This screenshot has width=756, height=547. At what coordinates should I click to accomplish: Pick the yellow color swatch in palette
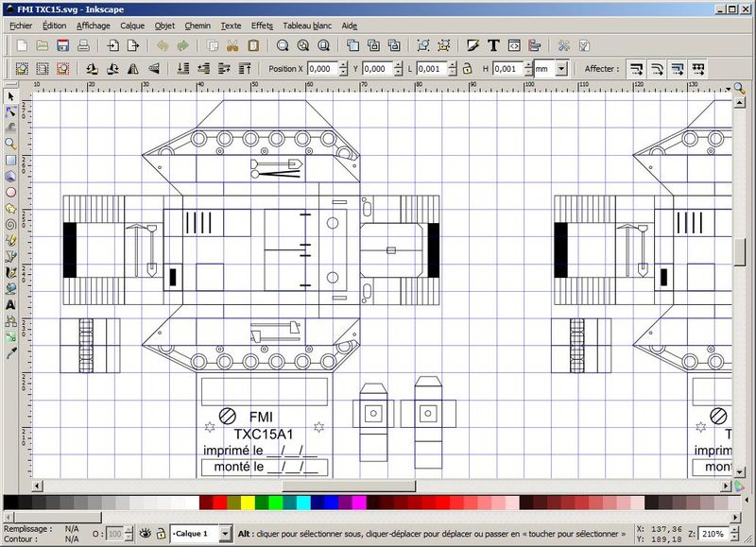(x=249, y=502)
